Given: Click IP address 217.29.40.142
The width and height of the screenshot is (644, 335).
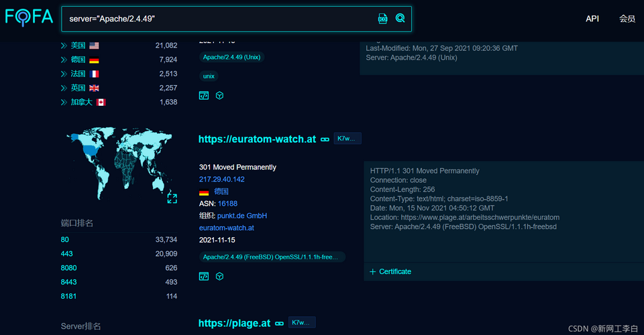Looking at the screenshot, I should pos(222,180).
